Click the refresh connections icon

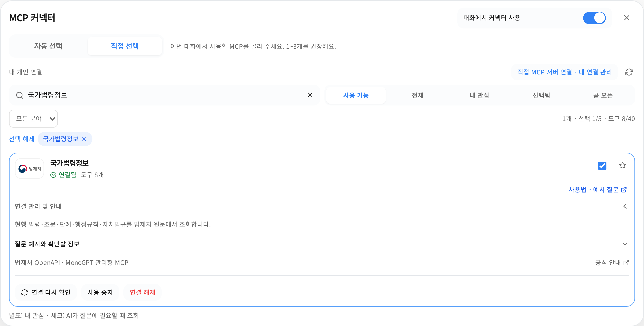click(x=629, y=72)
